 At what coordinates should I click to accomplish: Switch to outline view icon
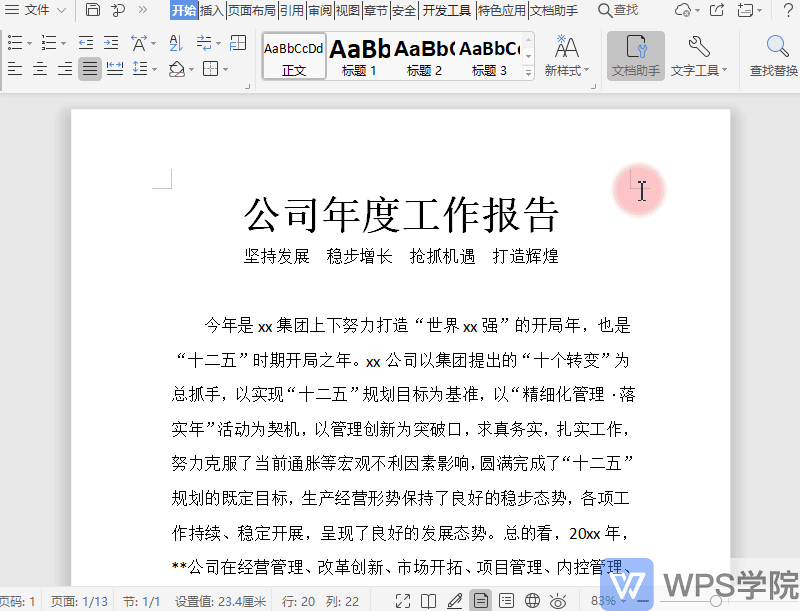click(506, 601)
